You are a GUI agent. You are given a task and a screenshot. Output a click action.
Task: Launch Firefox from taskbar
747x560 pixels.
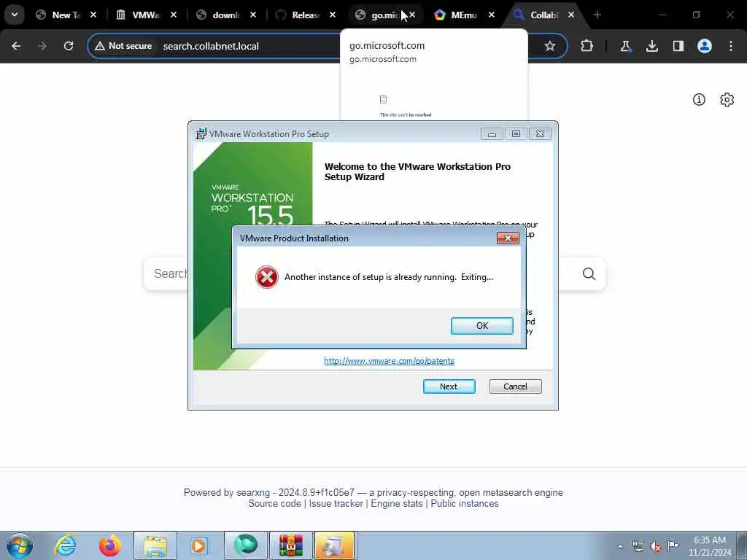(x=110, y=545)
